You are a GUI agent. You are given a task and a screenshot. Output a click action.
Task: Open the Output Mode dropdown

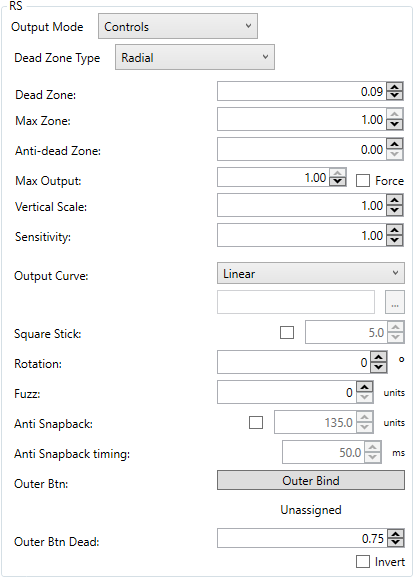(178, 26)
